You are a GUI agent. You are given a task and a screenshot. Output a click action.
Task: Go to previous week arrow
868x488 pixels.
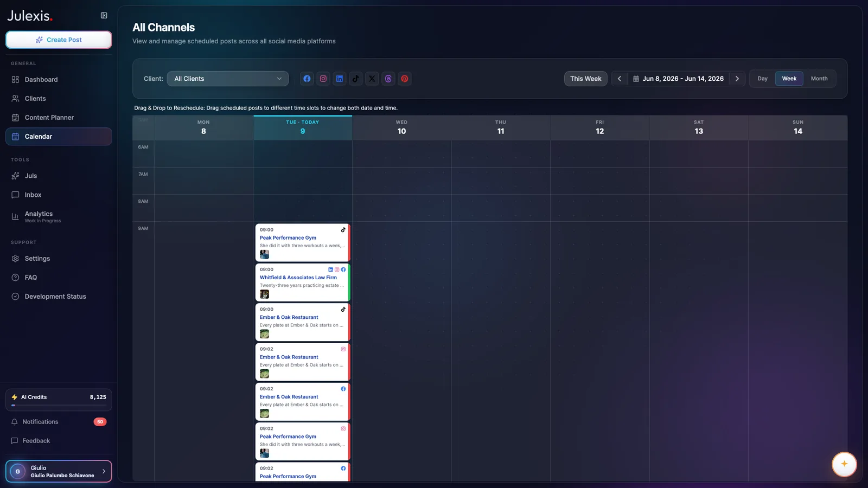(x=620, y=79)
